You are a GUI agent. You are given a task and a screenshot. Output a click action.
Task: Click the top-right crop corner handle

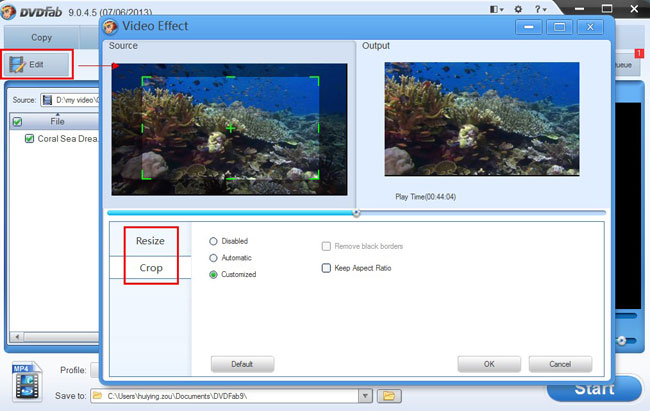click(316, 80)
